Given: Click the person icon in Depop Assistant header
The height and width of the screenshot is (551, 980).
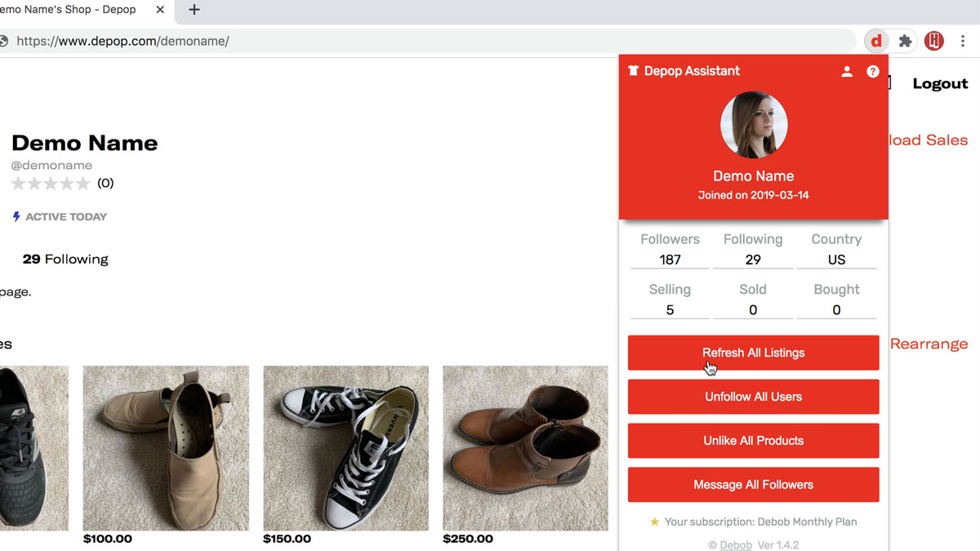Looking at the screenshot, I should pyautogui.click(x=847, y=71).
